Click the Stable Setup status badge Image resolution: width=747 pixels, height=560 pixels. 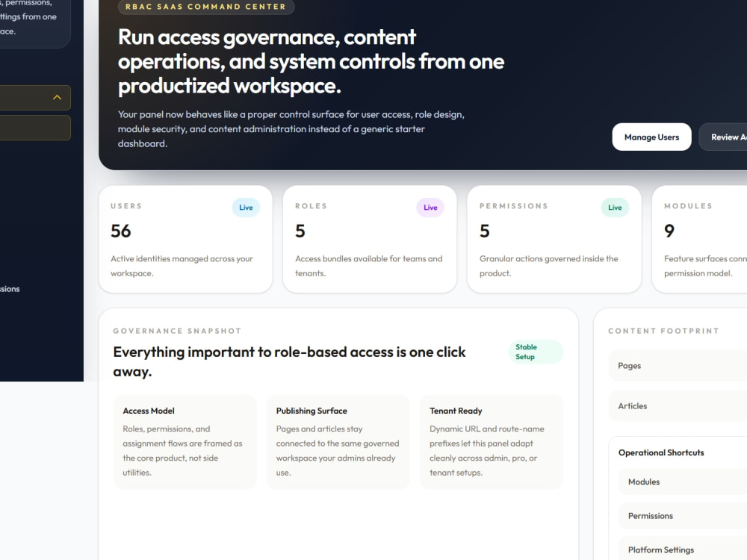tap(536, 352)
